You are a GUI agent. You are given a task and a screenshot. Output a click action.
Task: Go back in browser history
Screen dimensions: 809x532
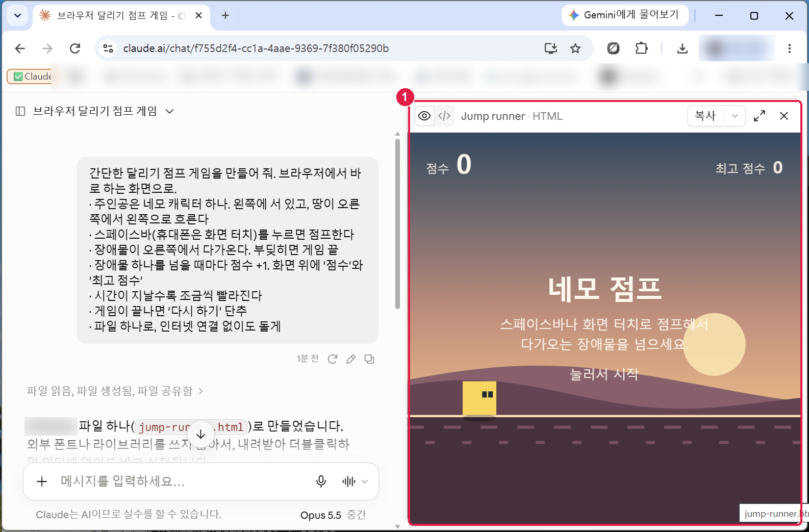(20, 48)
